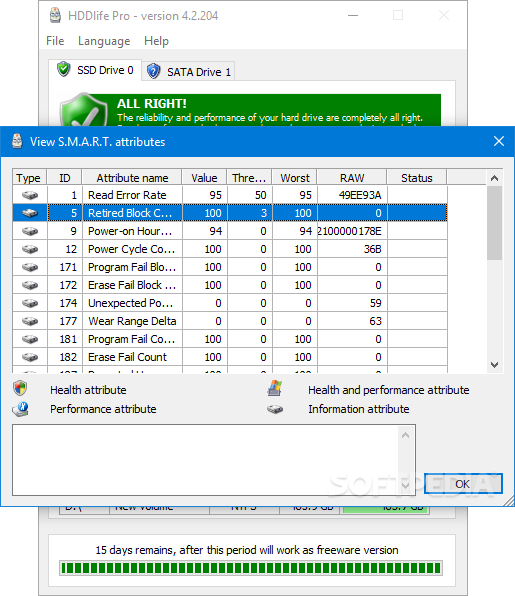Click the drive icon in Read Error Rate row
This screenshot has width=515, height=596.
tap(30, 195)
